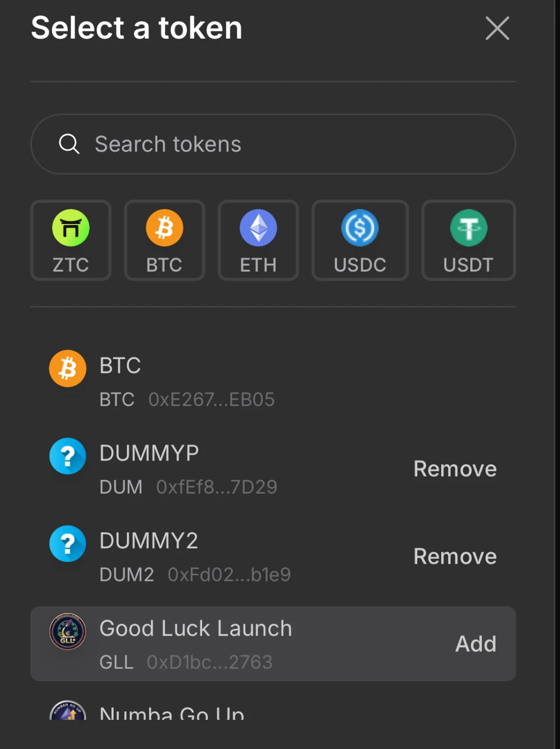
Task: Click the DUMMYP token name
Action: pyautogui.click(x=149, y=453)
